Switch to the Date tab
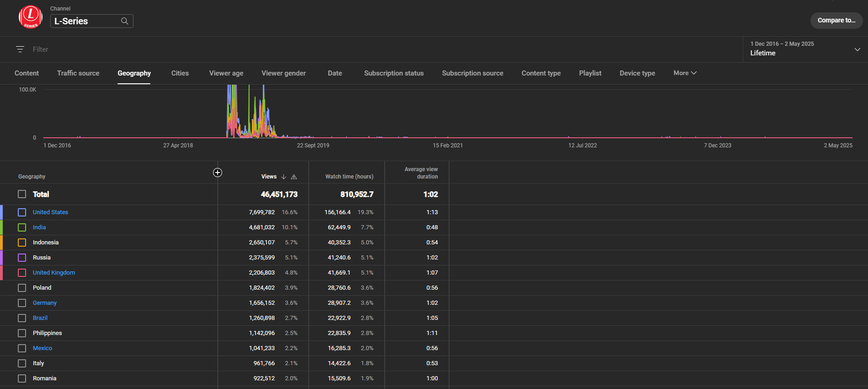 [x=335, y=73]
